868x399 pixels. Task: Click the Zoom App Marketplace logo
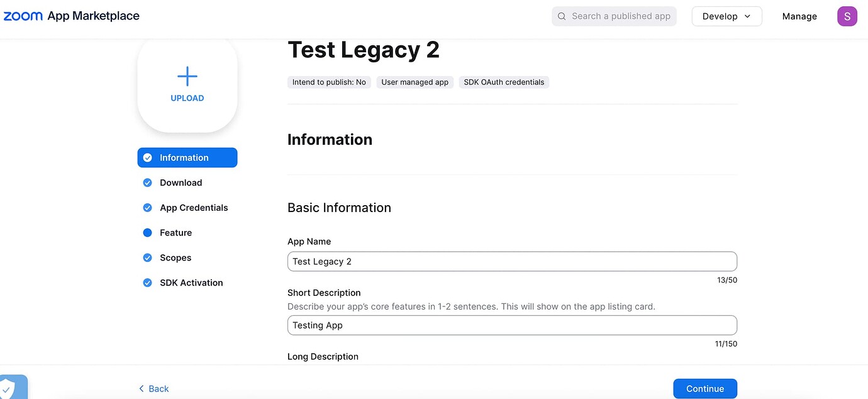(72, 16)
